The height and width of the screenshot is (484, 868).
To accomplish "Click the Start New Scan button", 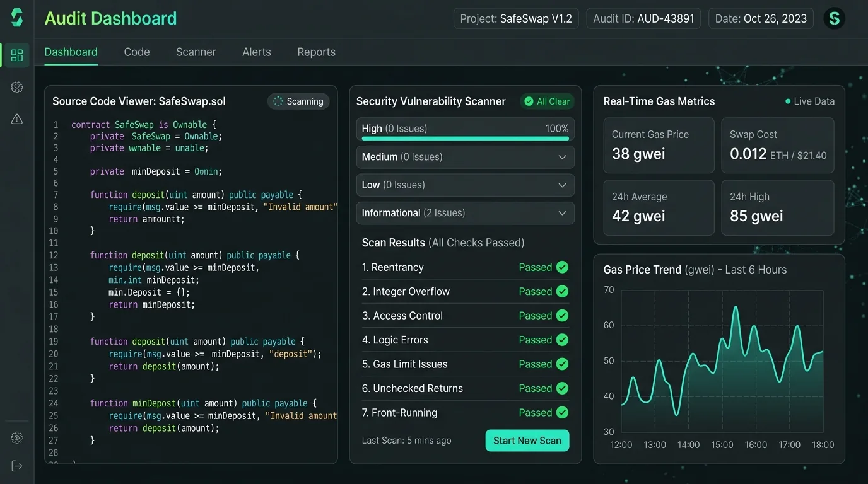I will (527, 441).
